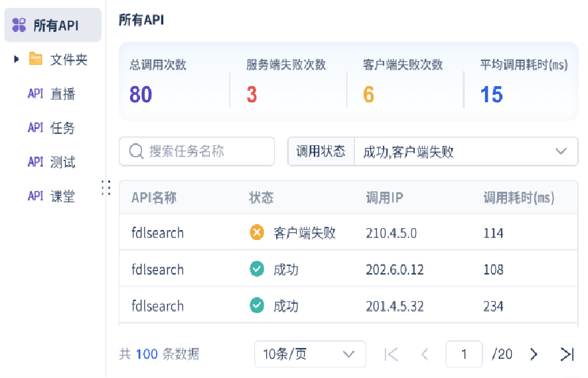Click the purple 所有API grid icon
This screenshot has width=588, height=378.
coord(19,25)
